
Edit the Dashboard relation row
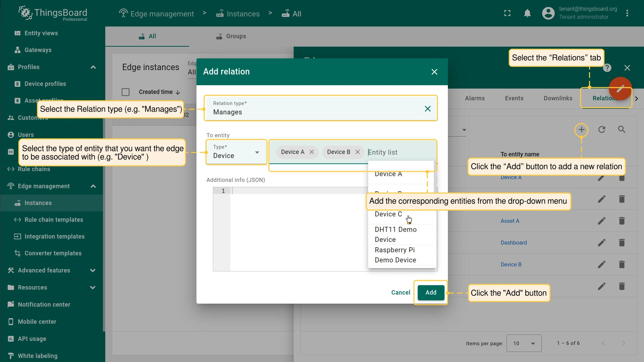tap(601, 243)
